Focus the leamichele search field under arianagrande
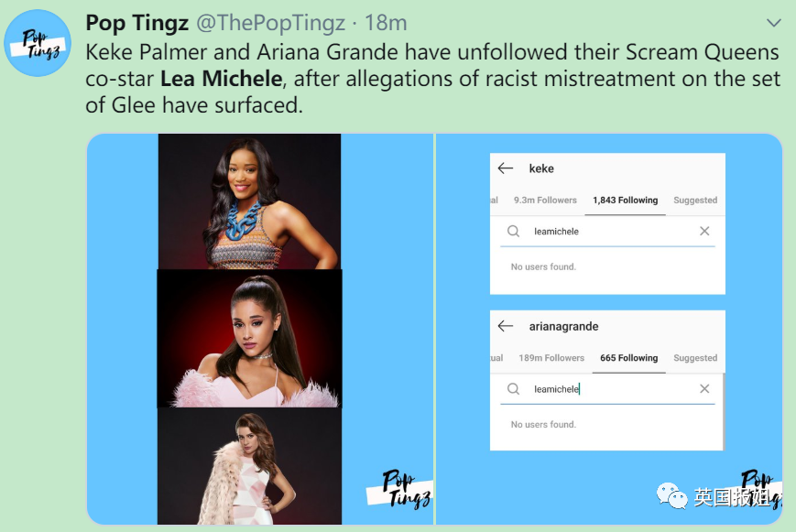 pyautogui.click(x=607, y=389)
